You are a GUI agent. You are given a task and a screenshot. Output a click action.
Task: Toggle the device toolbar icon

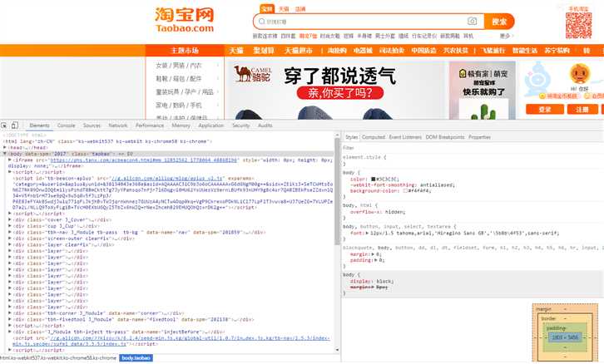click(15, 125)
